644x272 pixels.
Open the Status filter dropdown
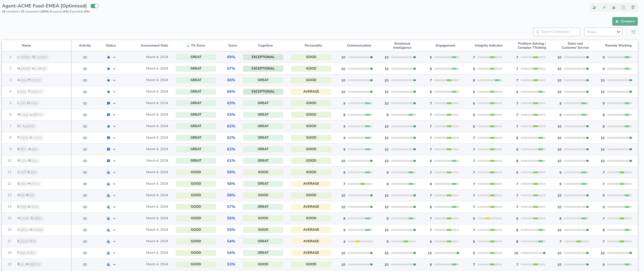(x=603, y=32)
